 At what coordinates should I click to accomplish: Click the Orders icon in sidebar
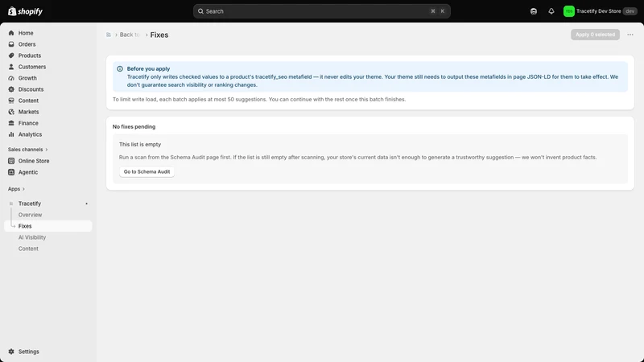[x=11, y=44]
